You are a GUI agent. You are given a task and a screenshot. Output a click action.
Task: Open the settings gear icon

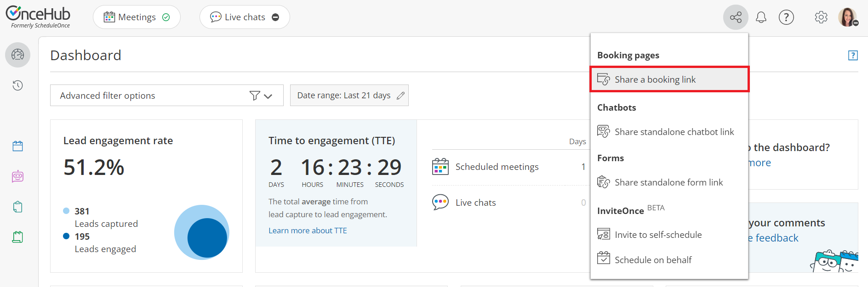(x=821, y=17)
